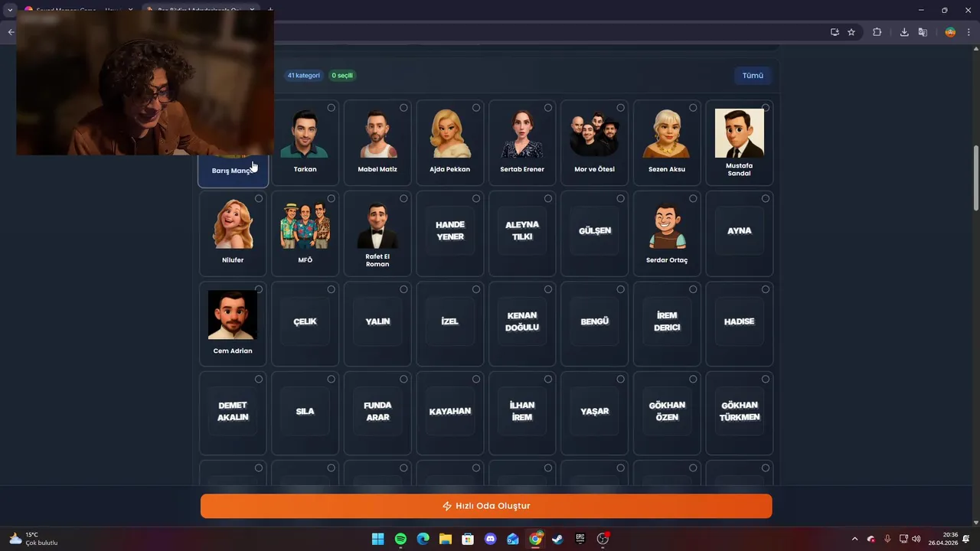The image size is (980, 551).
Task: Choose the İLHAN İREM tile
Action: click(522, 413)
